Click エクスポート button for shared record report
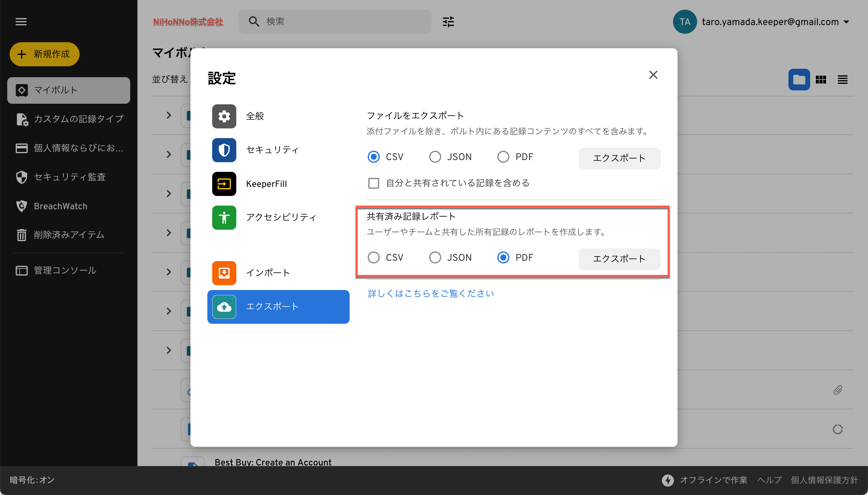This screenshot has width=868, height=495. click(x=619, y=259)
